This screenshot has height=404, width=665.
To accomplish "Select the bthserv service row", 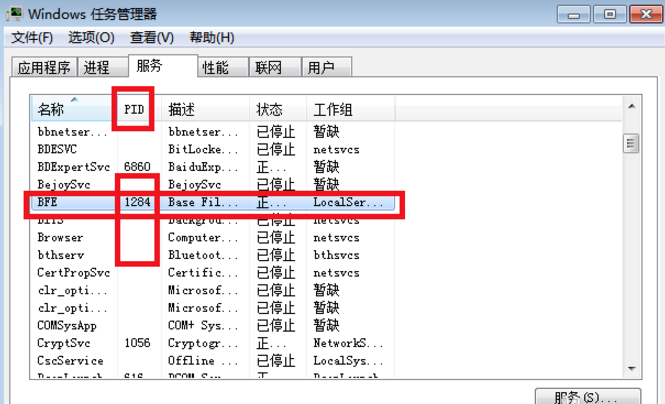I will 213,255.
